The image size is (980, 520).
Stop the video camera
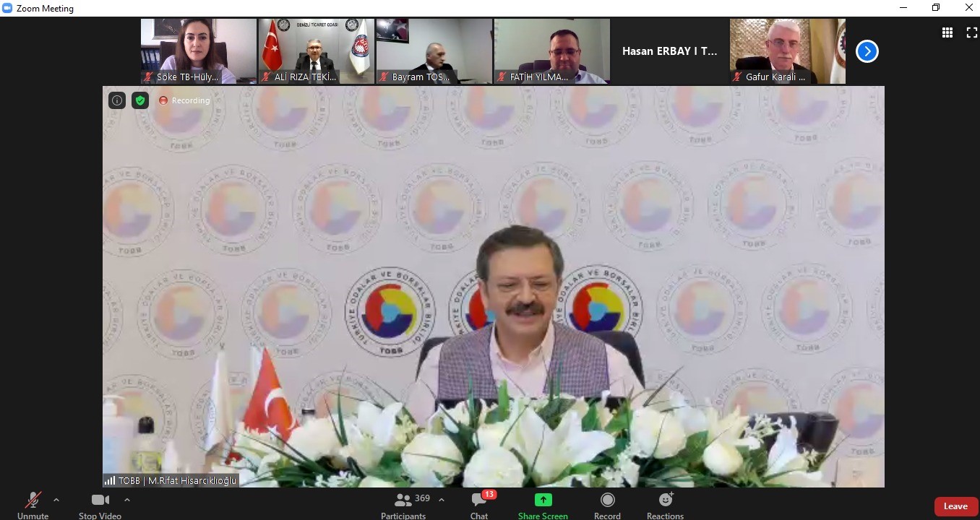[x=100, y=505]
